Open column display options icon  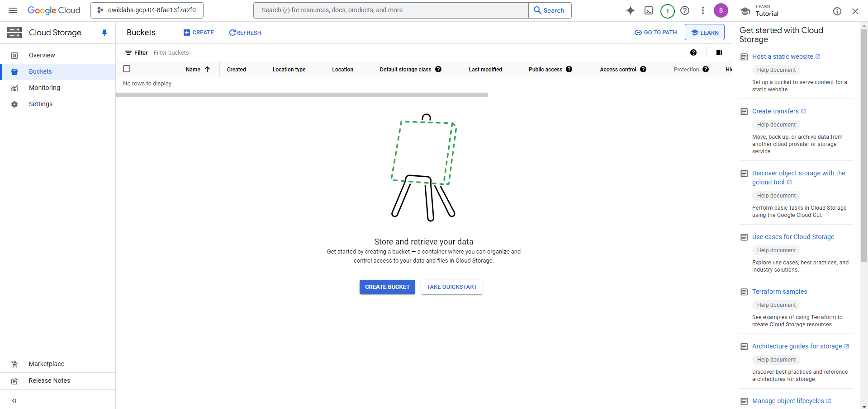pos(719,52)
